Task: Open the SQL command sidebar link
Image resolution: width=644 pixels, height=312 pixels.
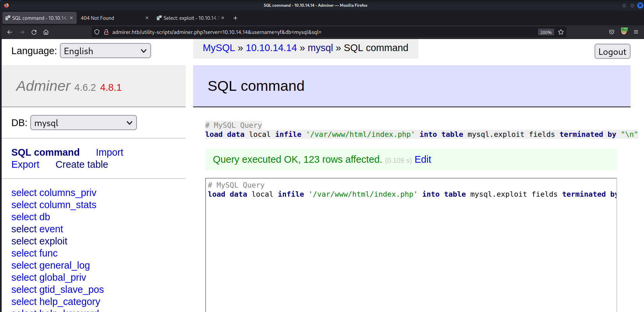Action: click(45, 152)
